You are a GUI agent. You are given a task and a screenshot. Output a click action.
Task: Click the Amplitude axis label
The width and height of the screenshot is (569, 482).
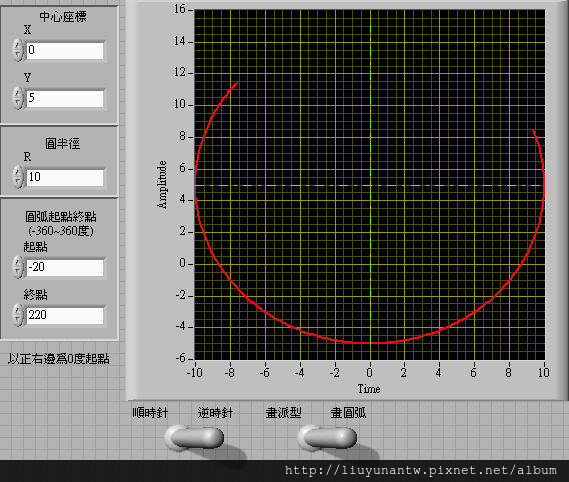point(162,185)
